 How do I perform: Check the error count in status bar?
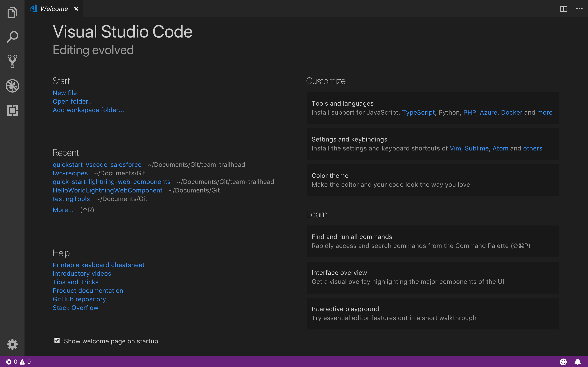pyautogui.click(x=12, y=361)
